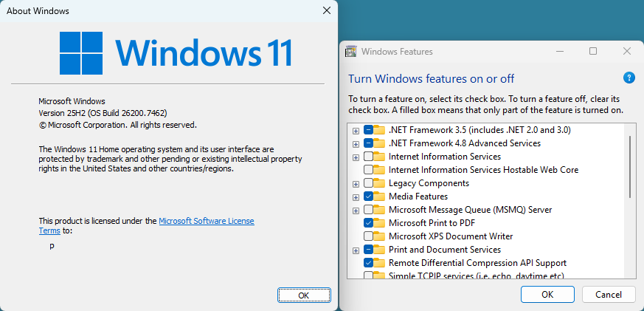Select the 'Microsoft XPS Document Writer' row text
The height and width of the screenshot is (311, 644).
[x=451, y=236]
